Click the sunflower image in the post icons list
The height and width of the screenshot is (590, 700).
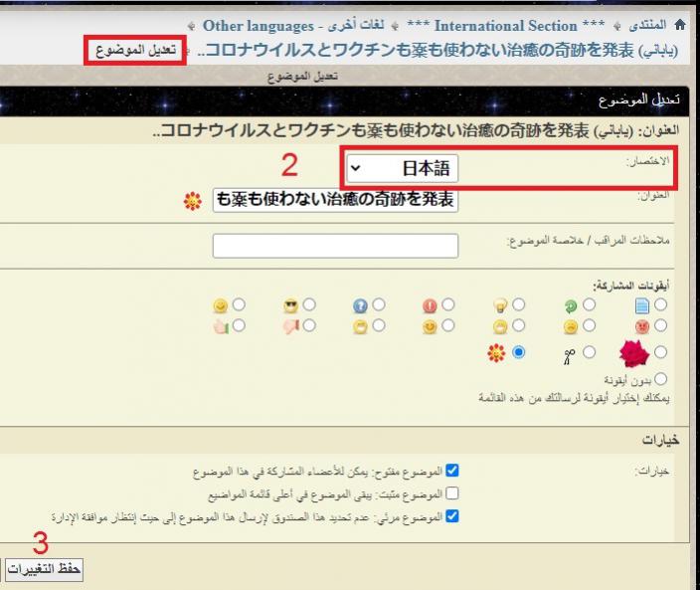click(x=496, y=353)
